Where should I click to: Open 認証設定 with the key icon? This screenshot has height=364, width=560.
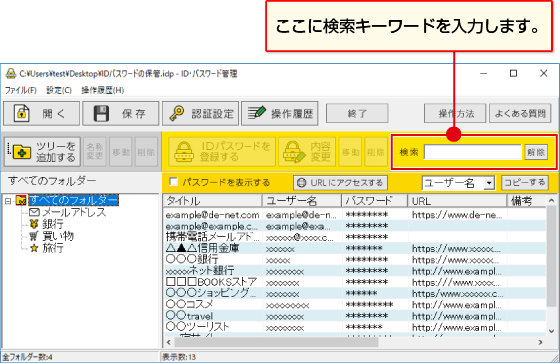pyautogui.click(x=200, y=114)
